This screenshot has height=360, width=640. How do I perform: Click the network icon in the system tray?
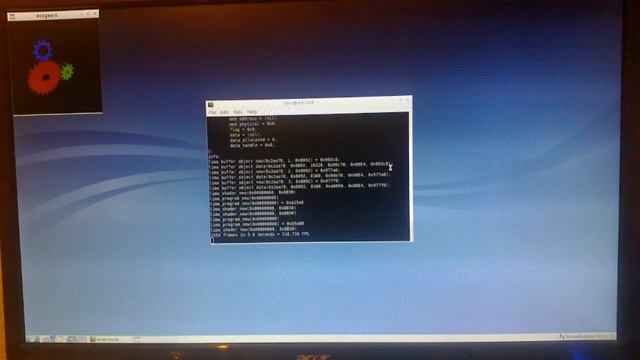click(562, 337)
